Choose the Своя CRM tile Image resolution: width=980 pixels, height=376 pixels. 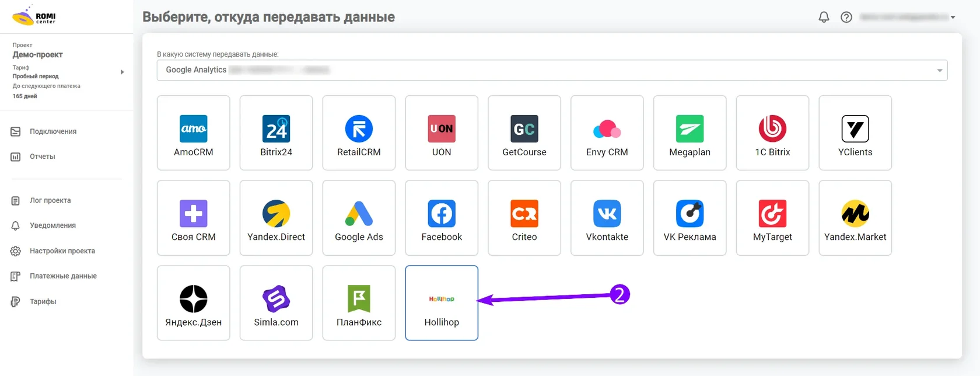tap(194, 218)
